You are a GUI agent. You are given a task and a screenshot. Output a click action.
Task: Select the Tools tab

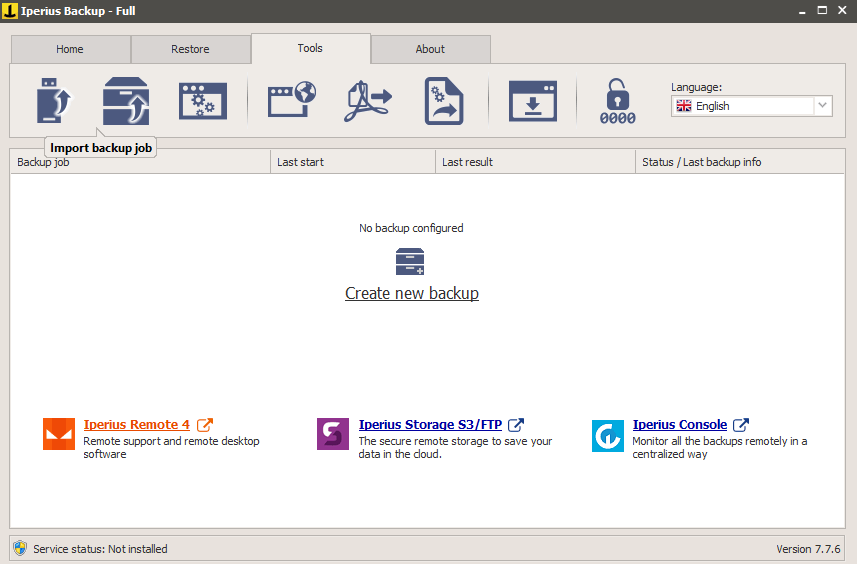click(x=310, y=48)
